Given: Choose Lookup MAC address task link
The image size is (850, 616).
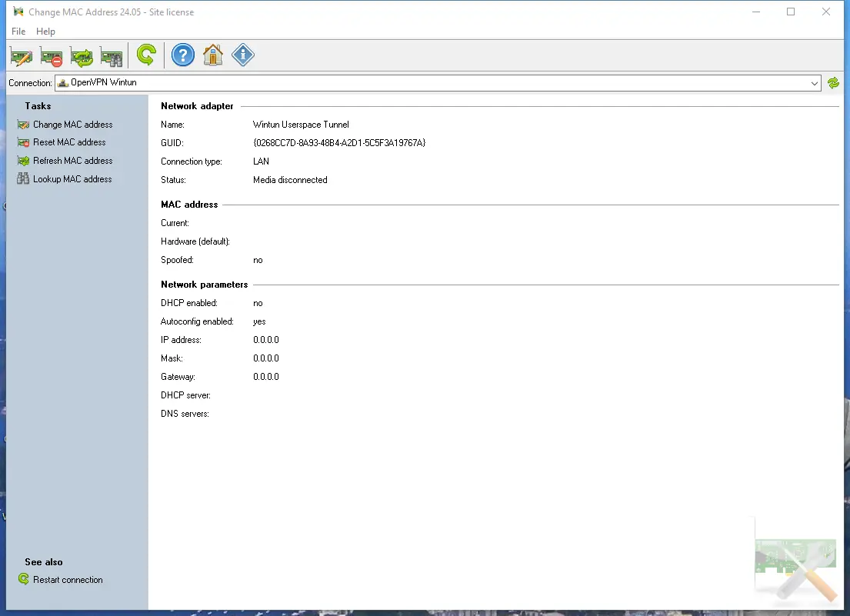Looking at the screenshot, I should (x=72, y=178).
